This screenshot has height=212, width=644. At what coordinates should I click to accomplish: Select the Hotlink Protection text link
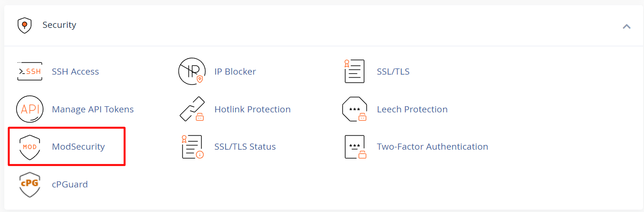252,110
